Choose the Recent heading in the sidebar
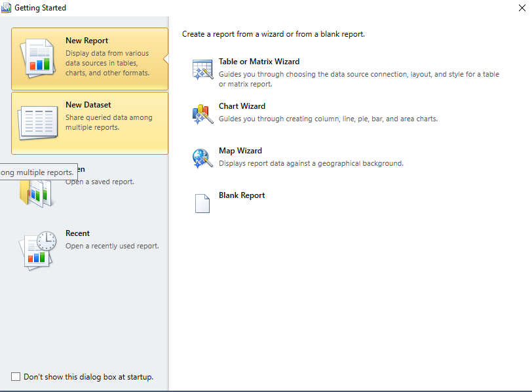The image size is (532, 392). click(77, 233)
